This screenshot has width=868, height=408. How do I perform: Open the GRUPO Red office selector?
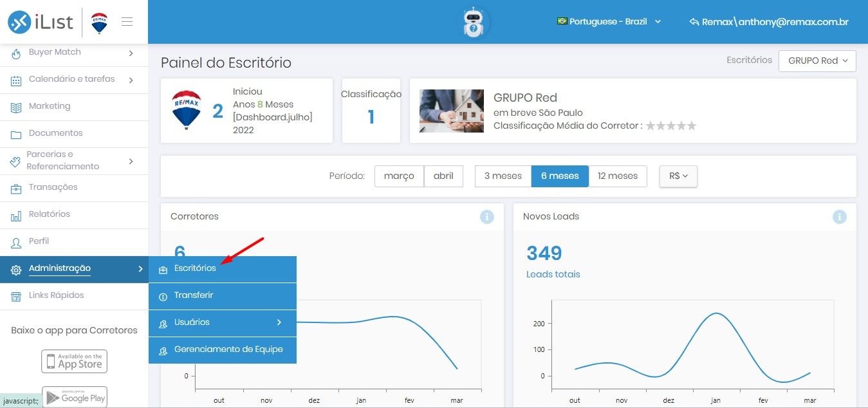[x=817, y=60]
